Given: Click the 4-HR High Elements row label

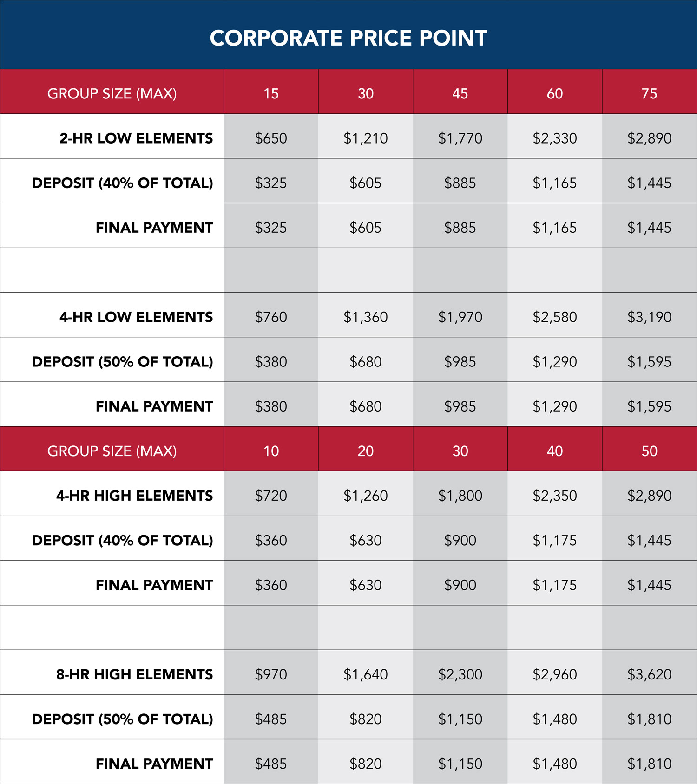Looking at the screenshot, I should coord(134,496).
